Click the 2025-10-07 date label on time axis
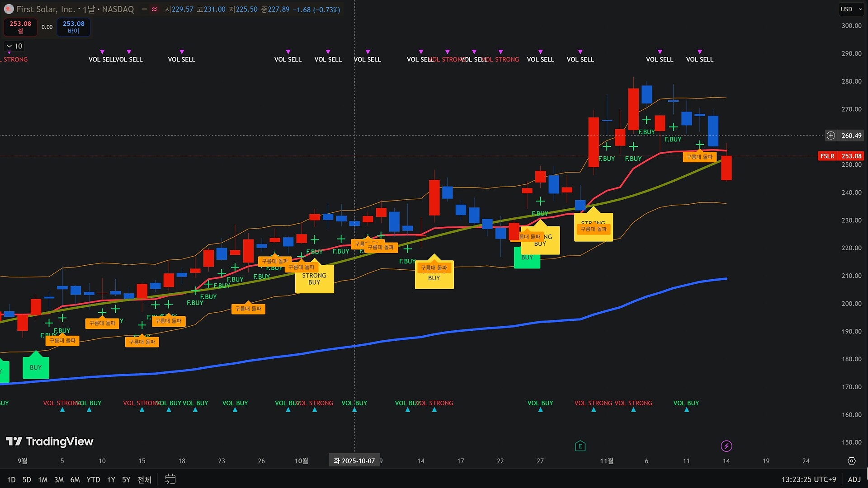This screenshot has height=488, width=868. tap(354, 461)
